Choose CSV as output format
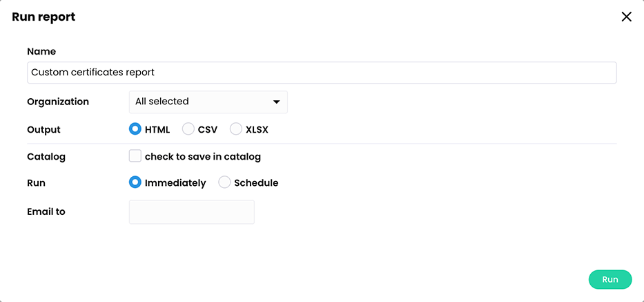The height and width of the screenshot is (302, 644). tap(188, 129)
